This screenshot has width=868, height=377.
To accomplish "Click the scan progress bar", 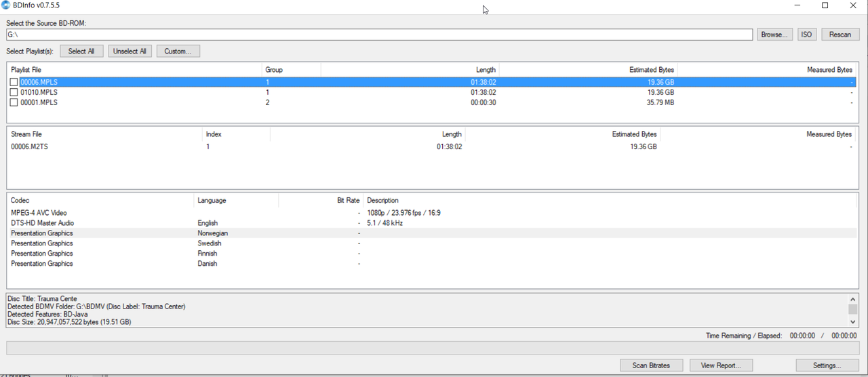I will coord(433,349).
